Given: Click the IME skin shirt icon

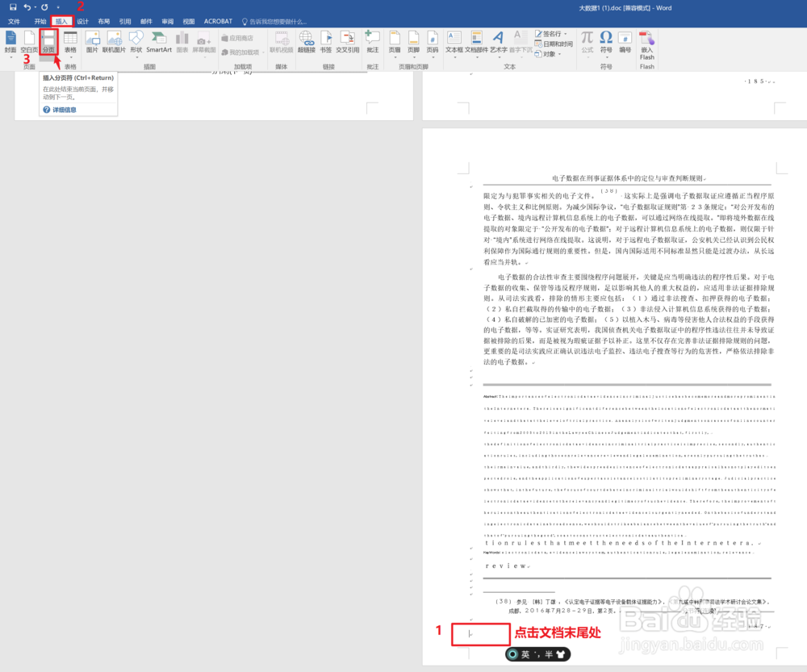Looking at the screenshot, I should click(561, 654).
